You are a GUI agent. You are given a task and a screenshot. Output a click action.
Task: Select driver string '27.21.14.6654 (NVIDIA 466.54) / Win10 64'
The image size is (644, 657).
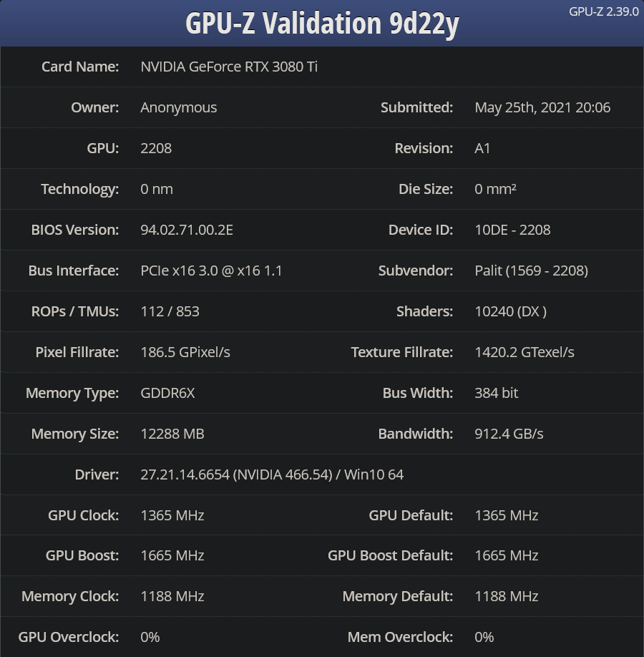[272, 474]
